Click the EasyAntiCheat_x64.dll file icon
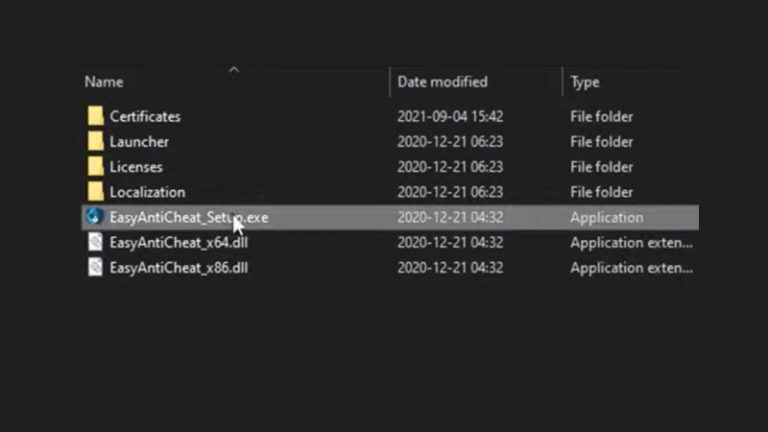 point(95,242)
